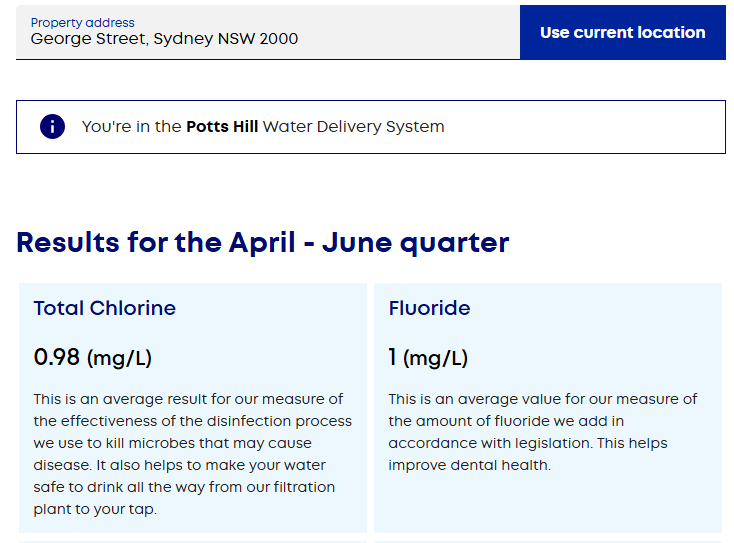Click the words You're in the

tap(131, 127)
